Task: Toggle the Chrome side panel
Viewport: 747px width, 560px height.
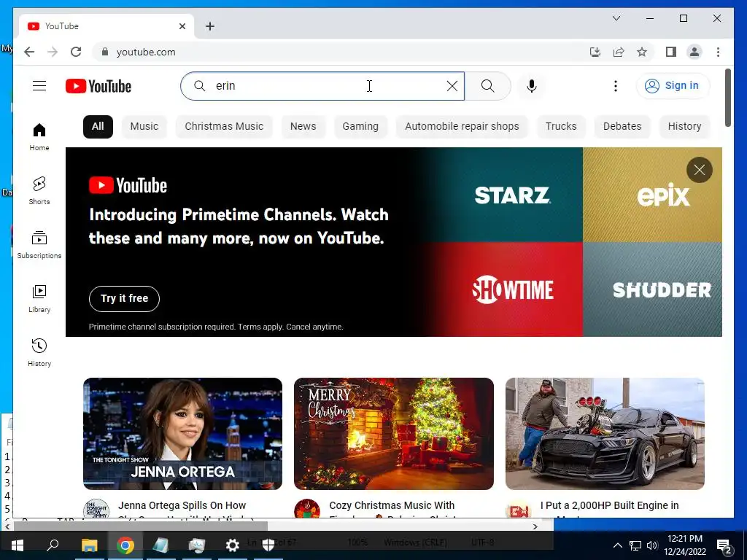Action: click(x=671, y=52)
